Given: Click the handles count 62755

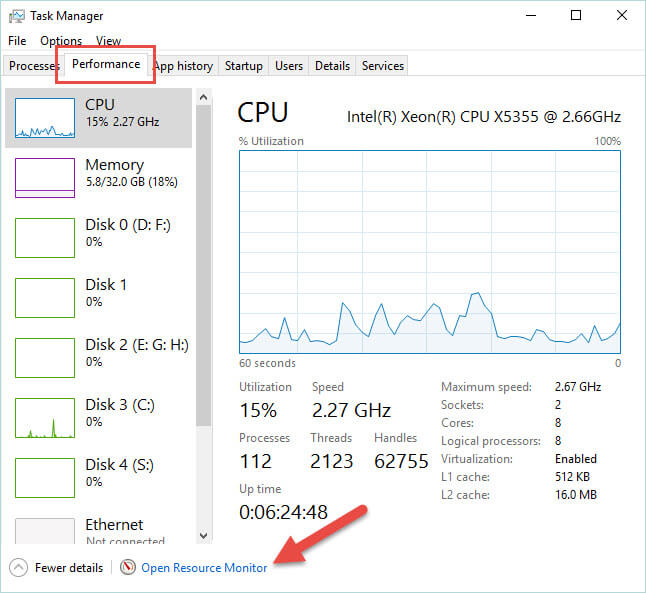Looking at the screenshot, I should point(401,461).
